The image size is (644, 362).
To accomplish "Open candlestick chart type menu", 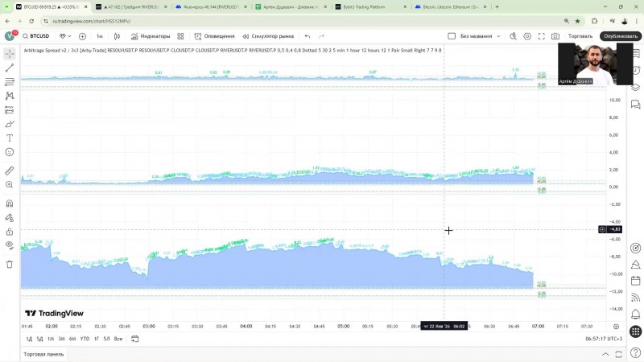I will click(x=117, y=36).
